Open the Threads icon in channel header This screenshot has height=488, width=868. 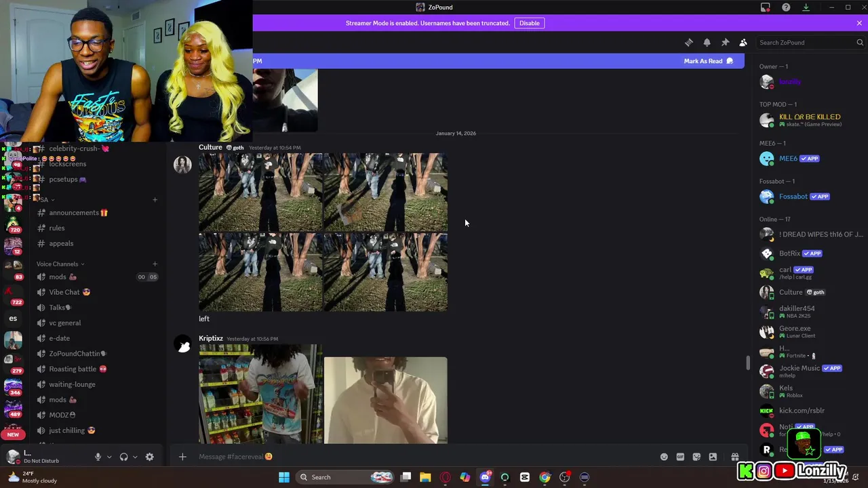(689, 42)
